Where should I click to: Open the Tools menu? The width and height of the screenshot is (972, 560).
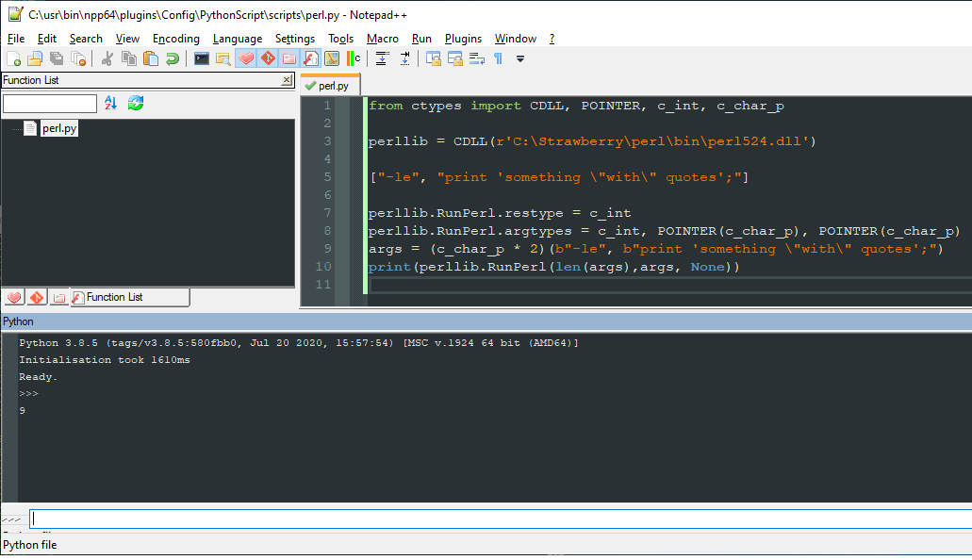click(341, 39)
